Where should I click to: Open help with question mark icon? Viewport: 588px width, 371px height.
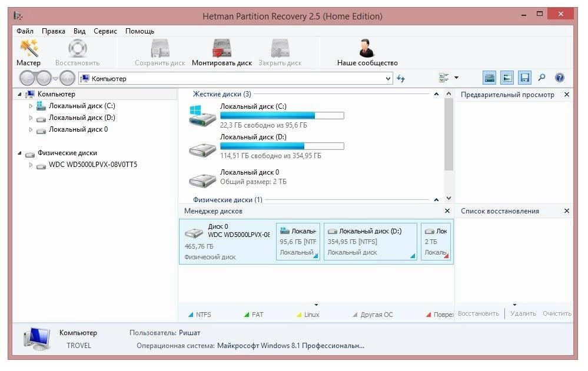coord(560,78)
